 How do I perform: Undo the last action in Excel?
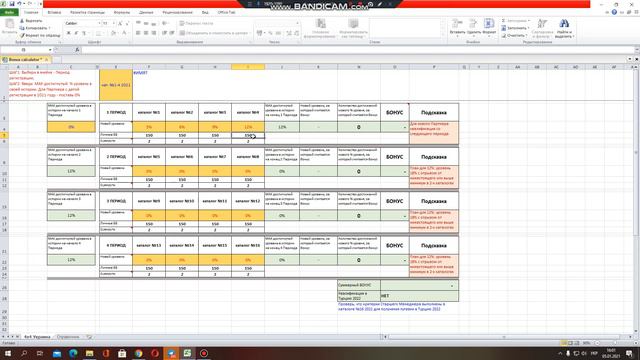tap(19, 4)
